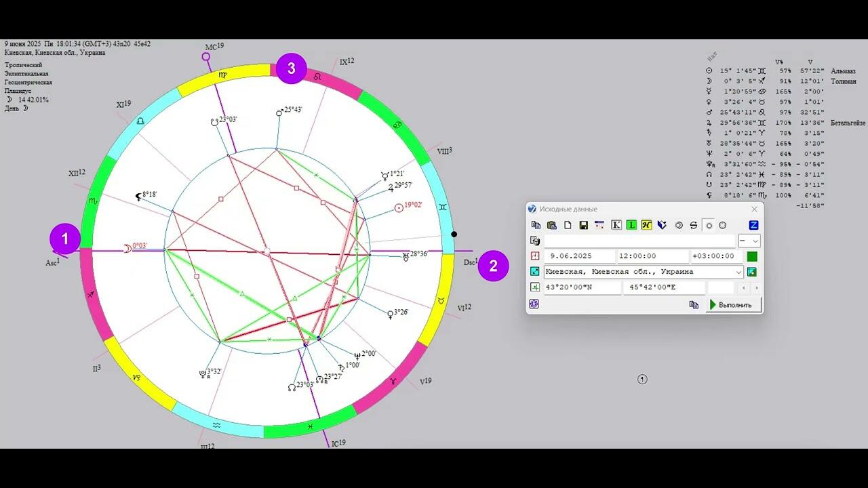Click the blue Z icon
This screenshot has height=488, width=868.
pyautogui.click(x=753, y=225)
